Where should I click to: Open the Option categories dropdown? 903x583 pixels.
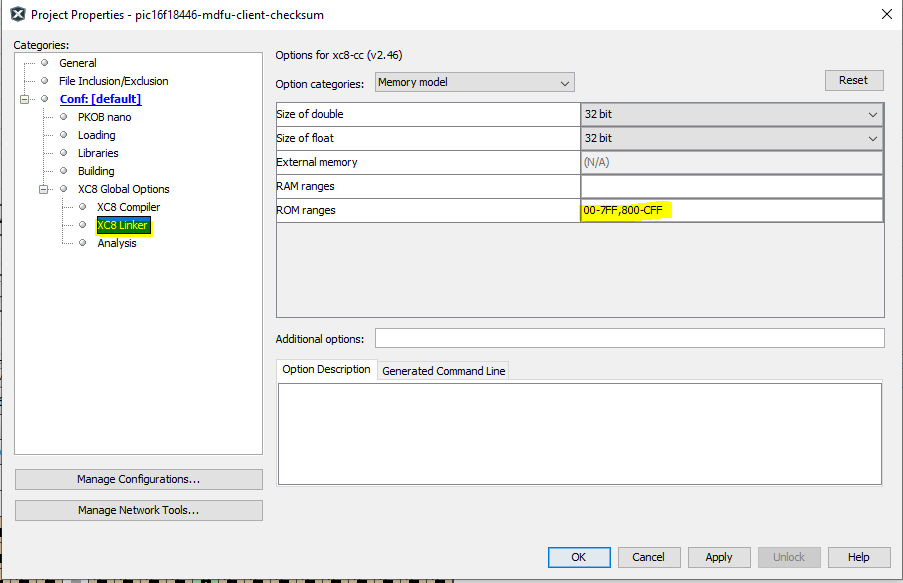pos(475,82)
